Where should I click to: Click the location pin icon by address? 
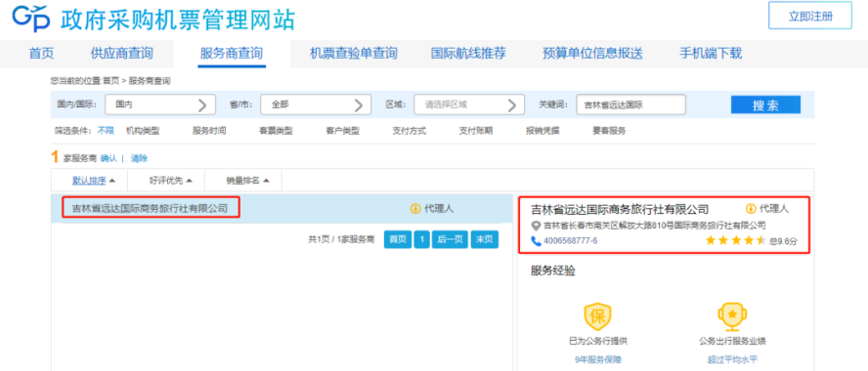pos(536,226)
